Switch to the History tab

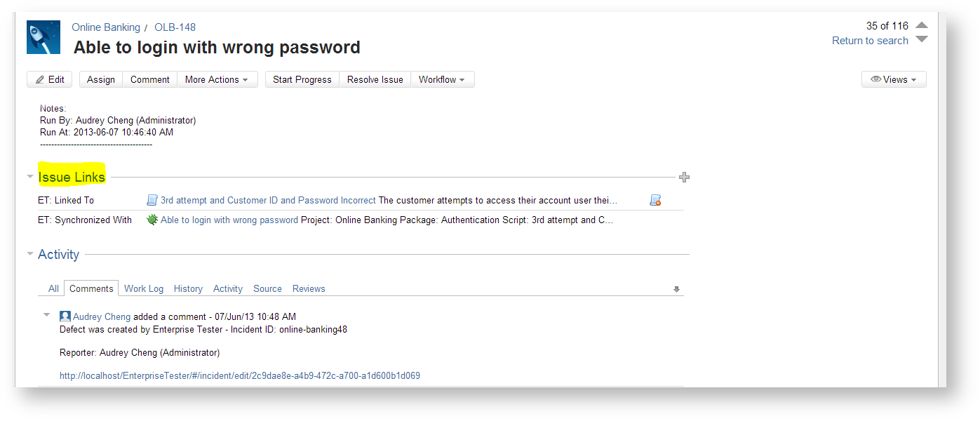(188, 288)
